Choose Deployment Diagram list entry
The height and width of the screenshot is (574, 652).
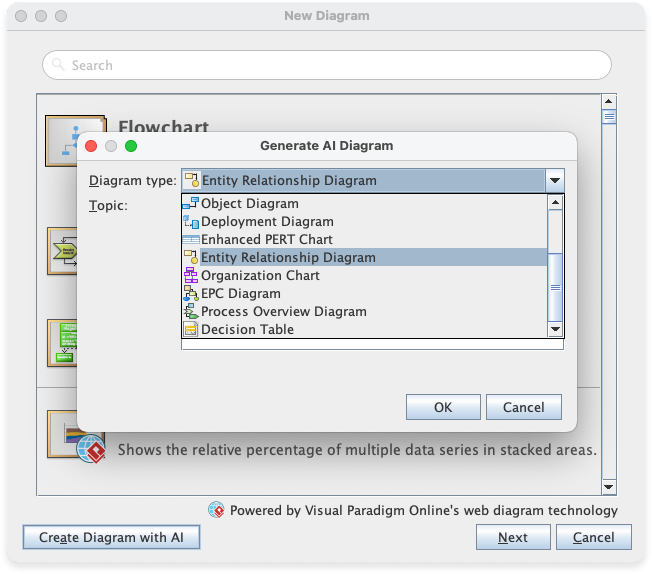pos(267,222)
